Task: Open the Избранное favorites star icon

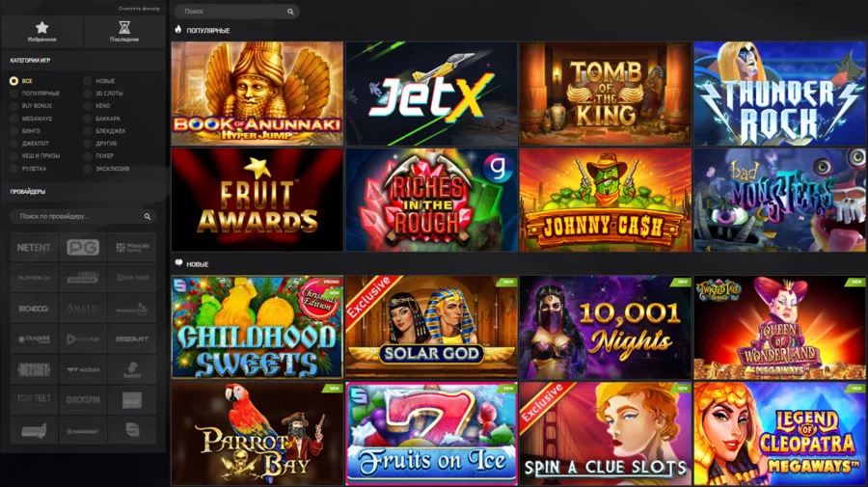Action: 42,27
